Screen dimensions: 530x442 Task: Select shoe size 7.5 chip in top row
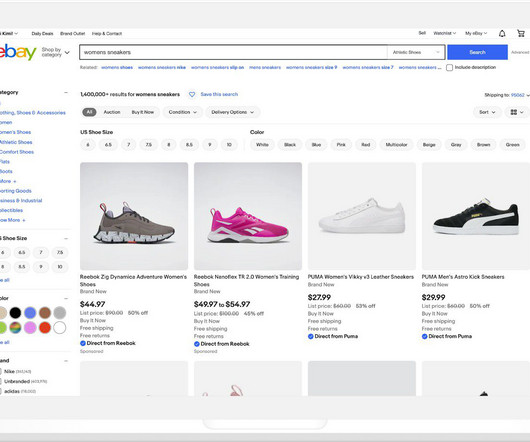(148, 145)
